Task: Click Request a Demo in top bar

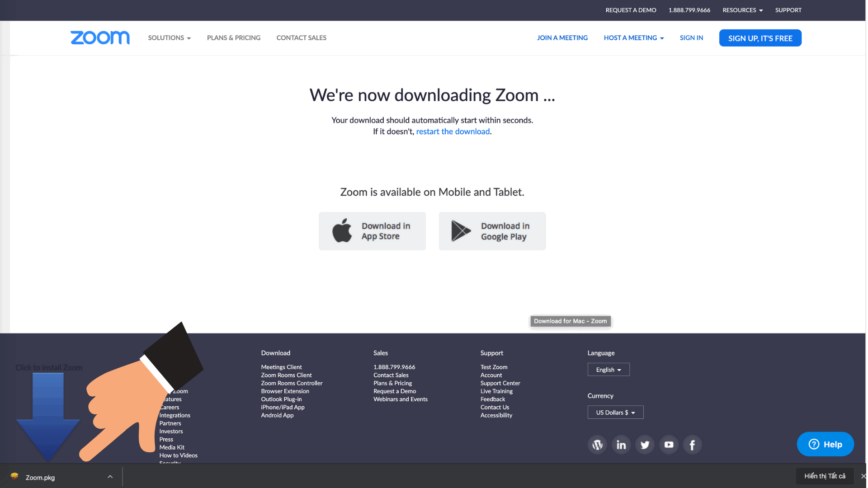Action: tap(631, 10)
